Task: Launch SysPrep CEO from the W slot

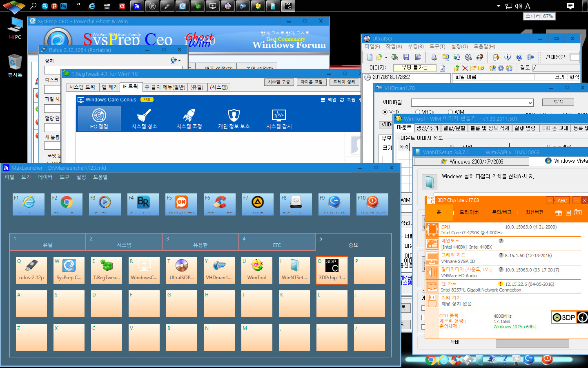Action: click(x=69, y=270)
